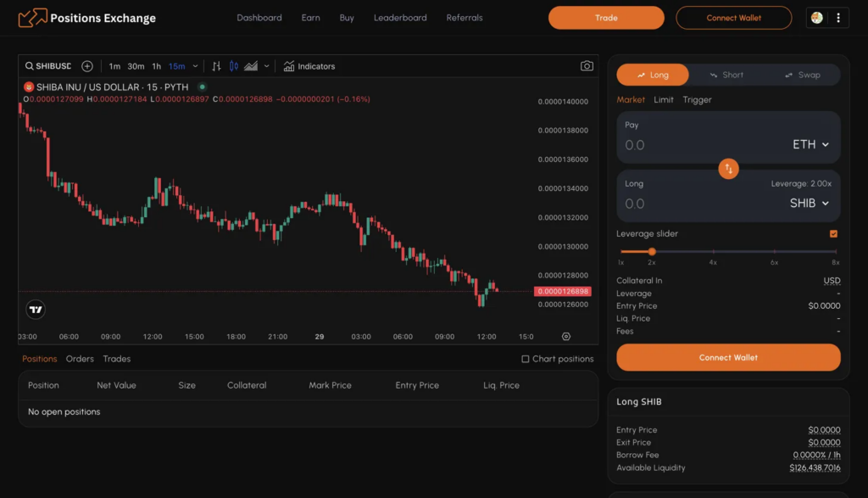Open chart time axis settings gear
Screen dimensions: 868x498
pos(565,336)
